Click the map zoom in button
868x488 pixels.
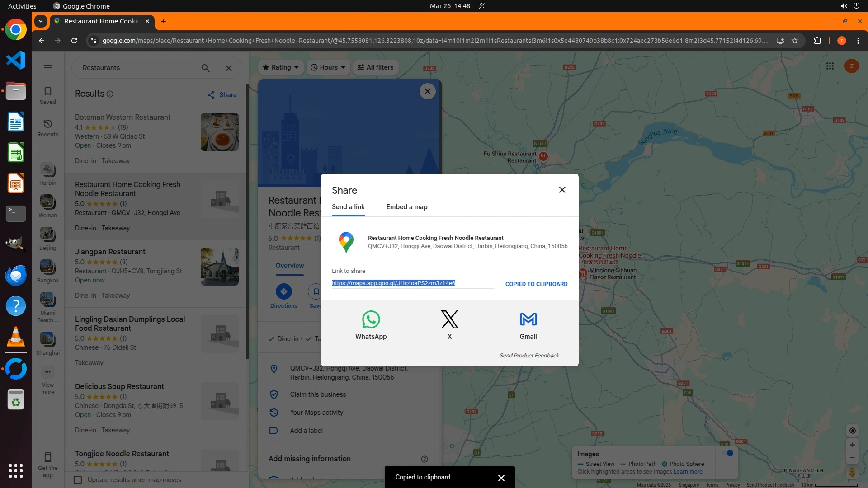pyautogui.click(x=852, y=445)
